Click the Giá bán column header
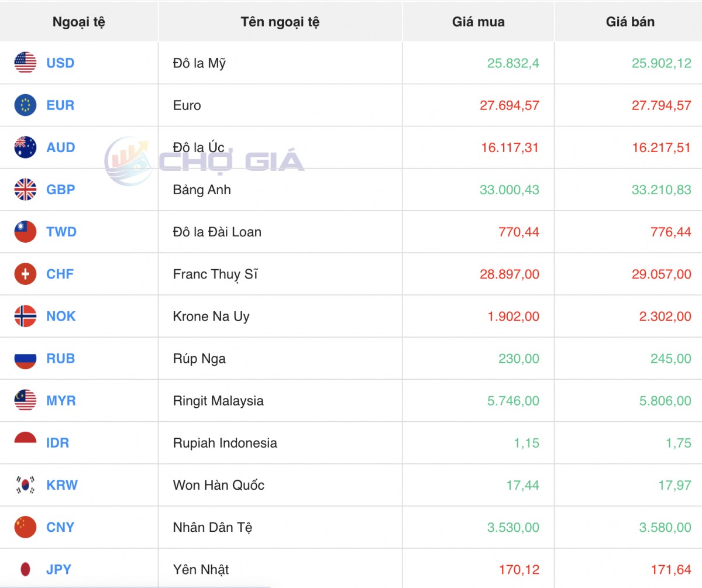Screen dimensions: 702x588 630,22
